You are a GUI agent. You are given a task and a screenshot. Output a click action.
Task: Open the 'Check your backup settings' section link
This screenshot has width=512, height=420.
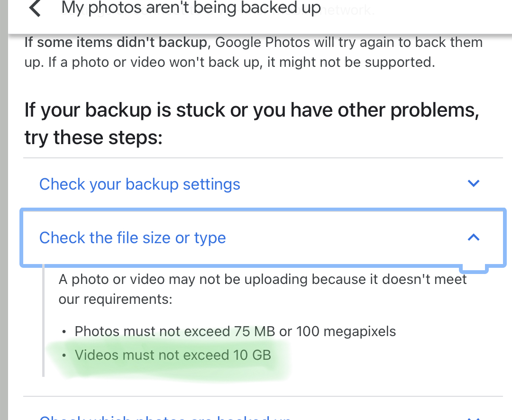click(x=139, y=184)
